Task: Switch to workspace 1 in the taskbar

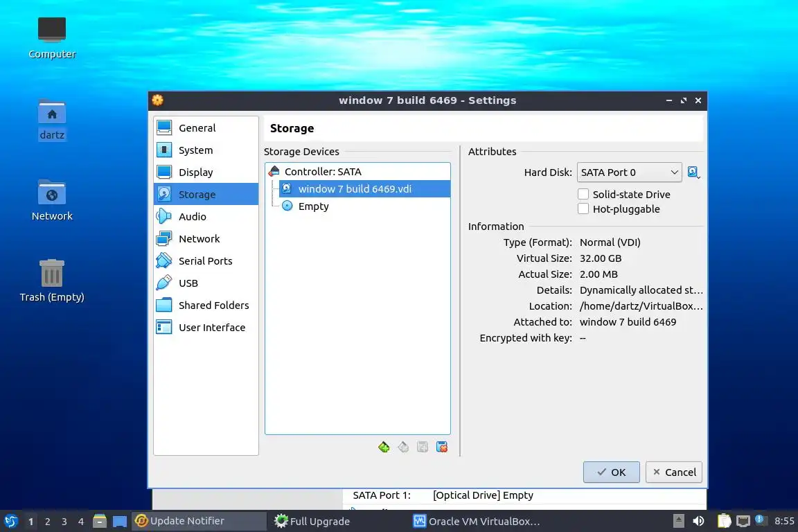Action: pos(31,522)
